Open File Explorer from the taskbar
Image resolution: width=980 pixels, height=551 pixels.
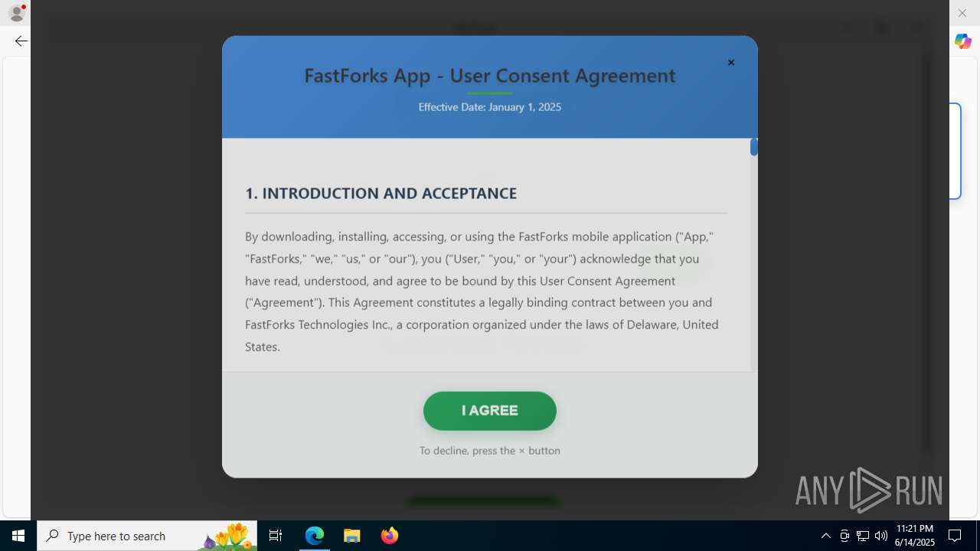coord(352,536)
